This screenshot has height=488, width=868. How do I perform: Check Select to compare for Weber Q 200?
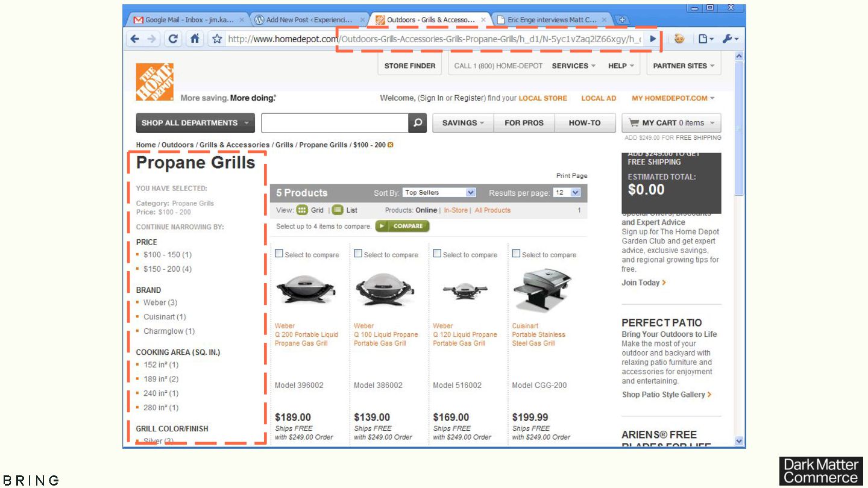pyautogui.click(x=279, y=254)
